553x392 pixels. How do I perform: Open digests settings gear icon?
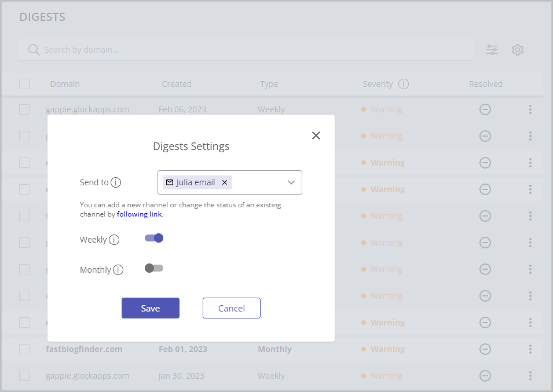coord(518,50)
